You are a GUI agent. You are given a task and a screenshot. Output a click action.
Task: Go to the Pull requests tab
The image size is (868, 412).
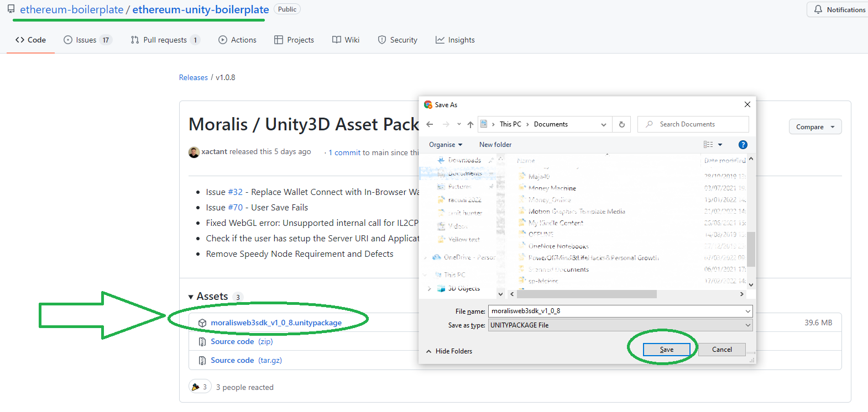tap(165, 40)
